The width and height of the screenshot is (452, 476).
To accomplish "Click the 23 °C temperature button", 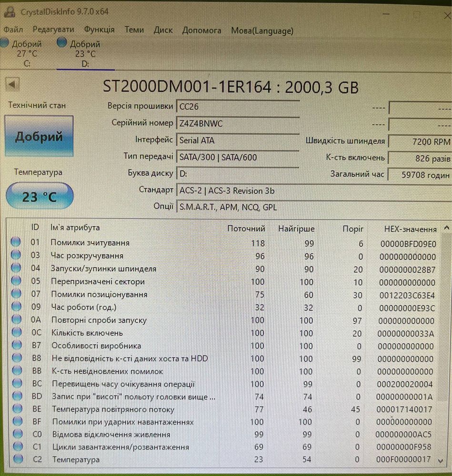I will point(40,196).
